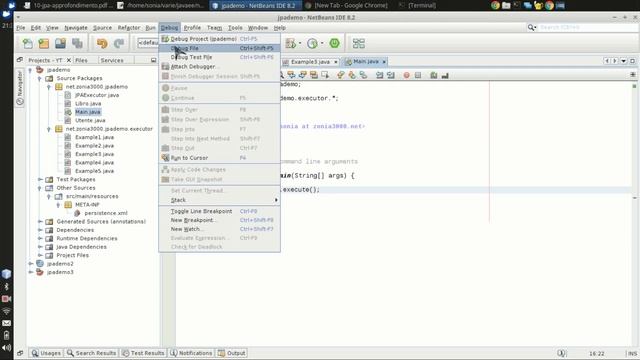This screenshot has height=360, width=640.
Task: Click the Open Project toolbar icon
Action: click(x=60, y=43)
